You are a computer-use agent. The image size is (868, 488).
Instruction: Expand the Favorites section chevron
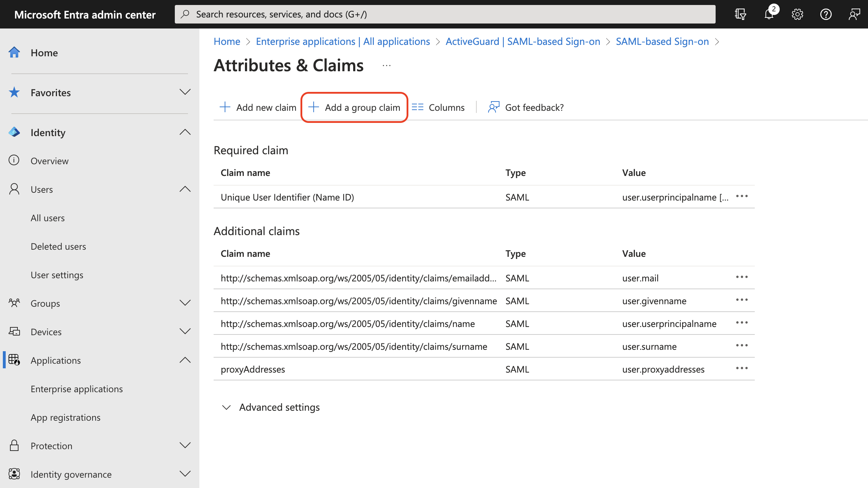[x=185, y=92]
